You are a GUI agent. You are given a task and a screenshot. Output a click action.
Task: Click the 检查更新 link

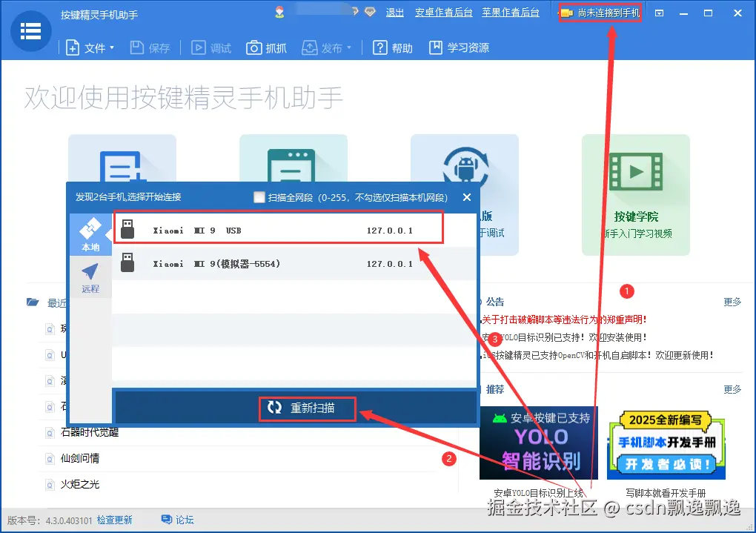114,520
